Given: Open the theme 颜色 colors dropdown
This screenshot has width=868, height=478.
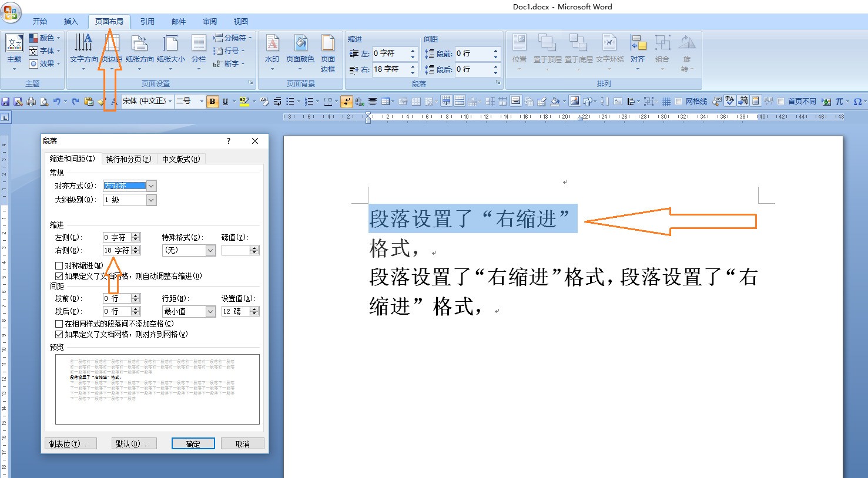Looking at the screenshot, I should point(45,38).
